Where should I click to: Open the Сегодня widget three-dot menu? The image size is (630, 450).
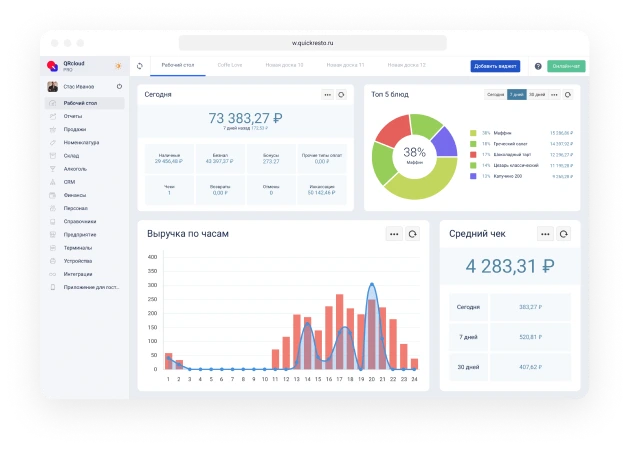click(x=327, y=94)
